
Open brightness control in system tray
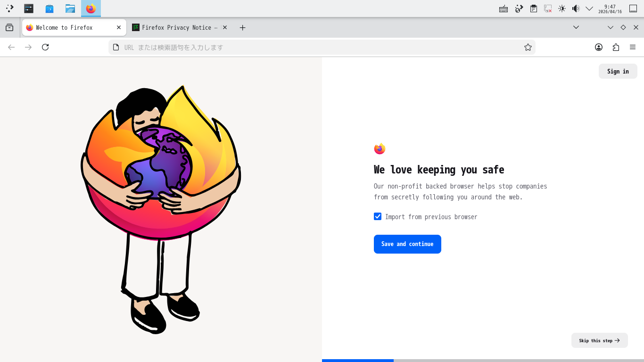coord(561,8)
